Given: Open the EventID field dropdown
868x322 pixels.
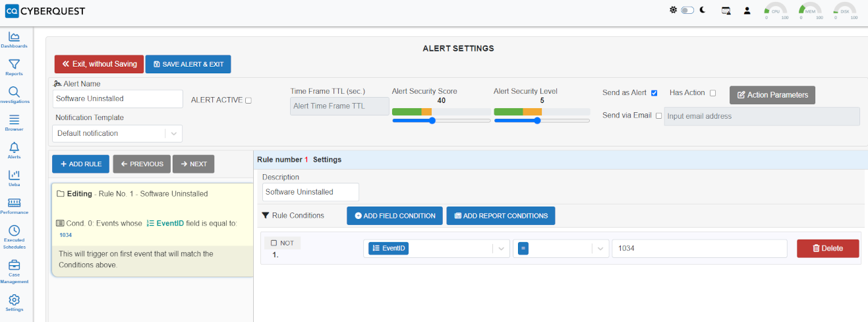Looking at the screenshot, I should tap(436, 248).
